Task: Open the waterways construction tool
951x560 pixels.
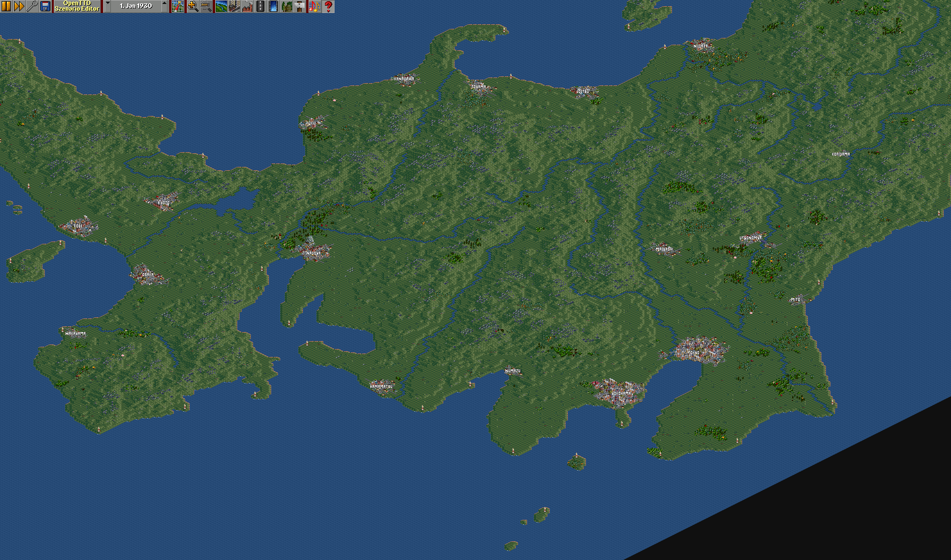Action: click(x=273, y=6)
